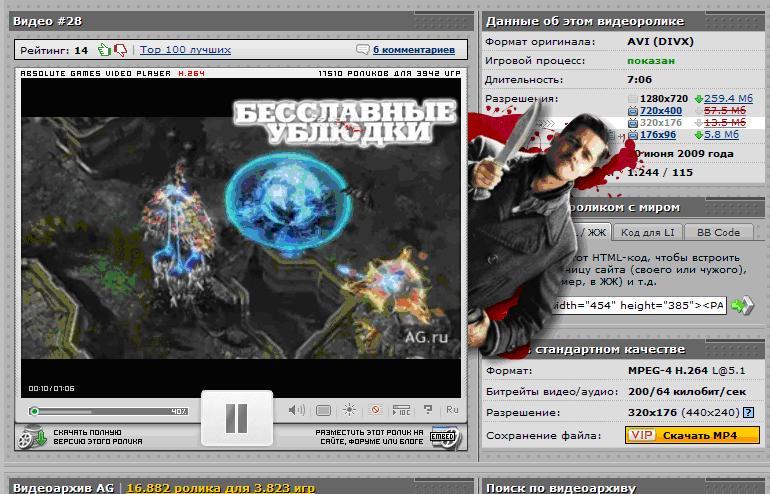The image size is (770, 494).
Task: Click the film reel download icon
Action: point(31,437)
